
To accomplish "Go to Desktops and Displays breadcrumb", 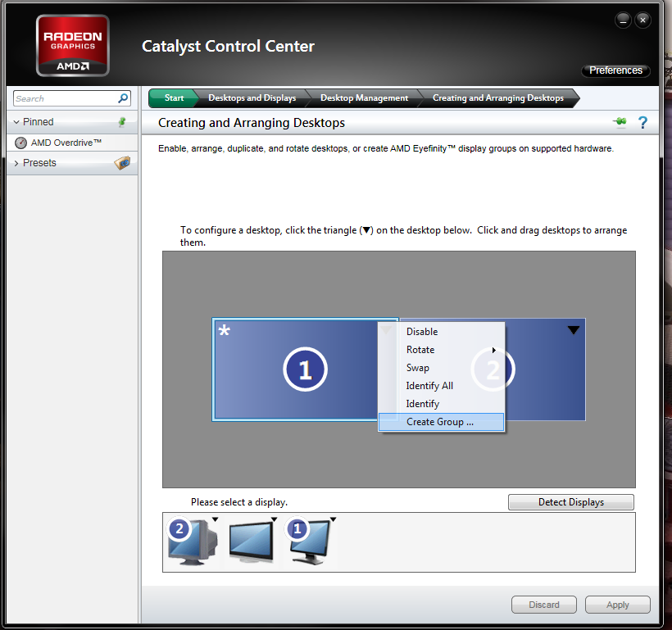I will (252, 97).
